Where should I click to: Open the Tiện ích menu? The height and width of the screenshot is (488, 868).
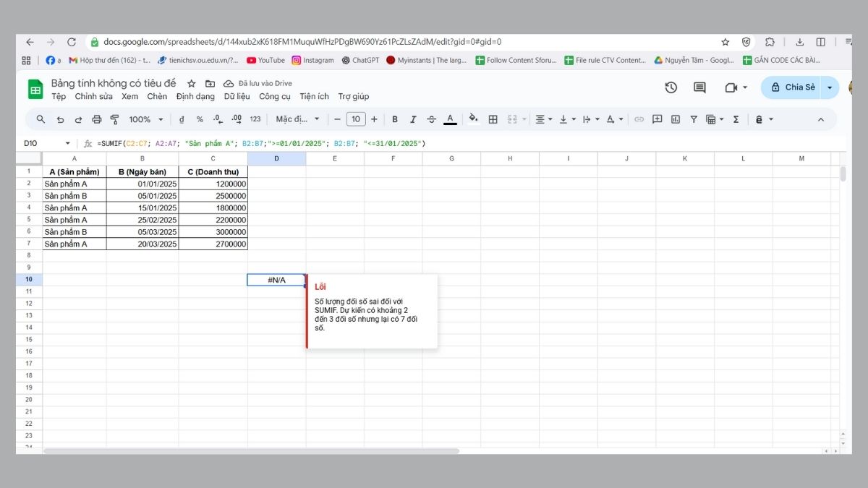[314, 96]
